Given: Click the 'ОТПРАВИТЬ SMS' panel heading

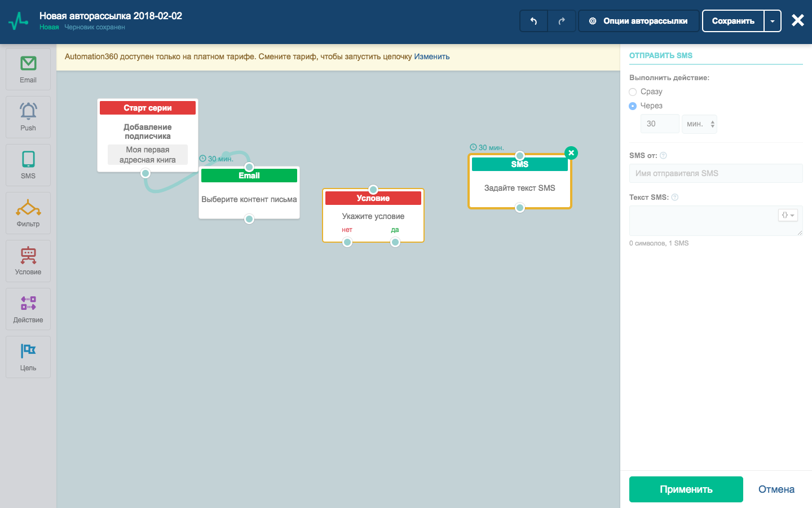Looking at the screenshot, I should (661, 55).
